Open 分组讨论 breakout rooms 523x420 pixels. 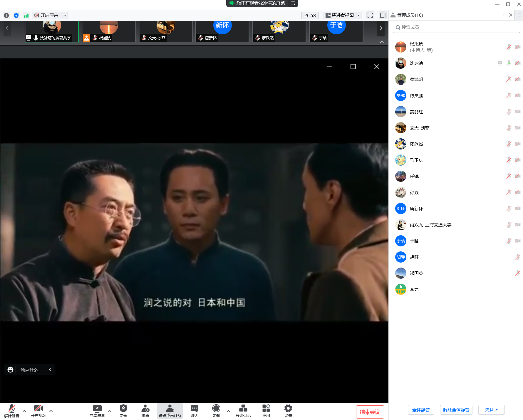click(243, 411)
